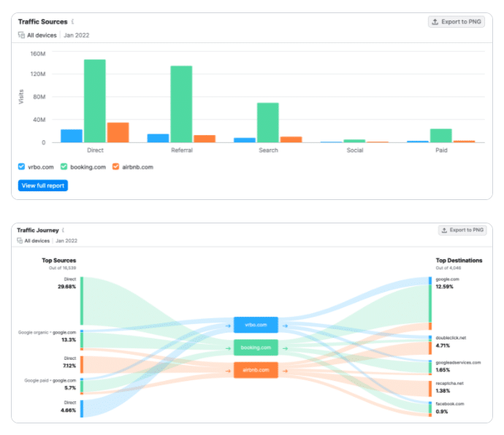Click the orange airbnb.com Search bar
The image size is (504, 435).
[x=291, y=139]
